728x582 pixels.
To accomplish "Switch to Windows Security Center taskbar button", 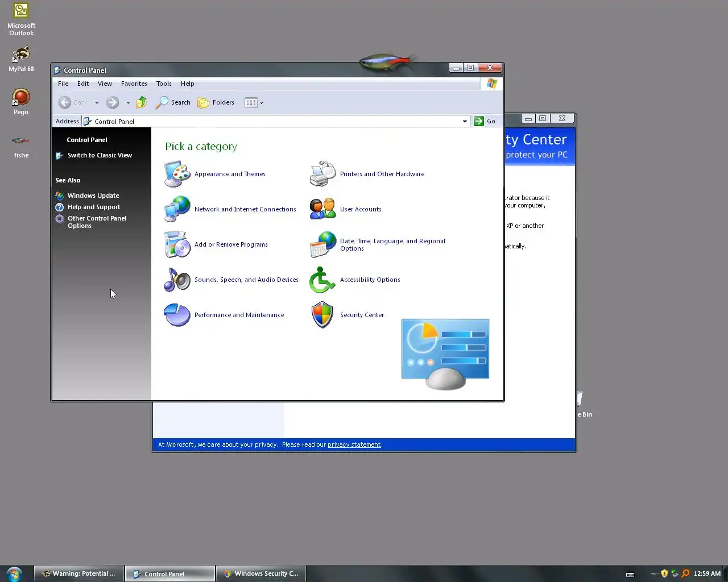I will coord(261,573).
